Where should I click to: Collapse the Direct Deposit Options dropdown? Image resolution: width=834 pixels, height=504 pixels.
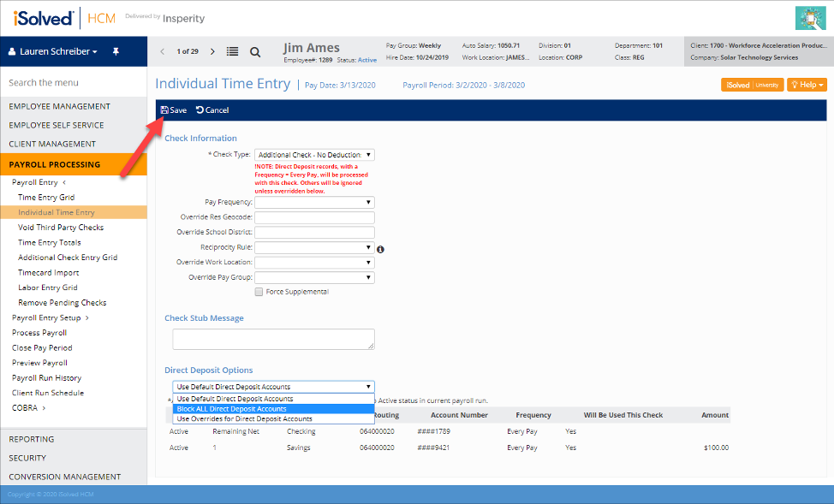point(273,387)
